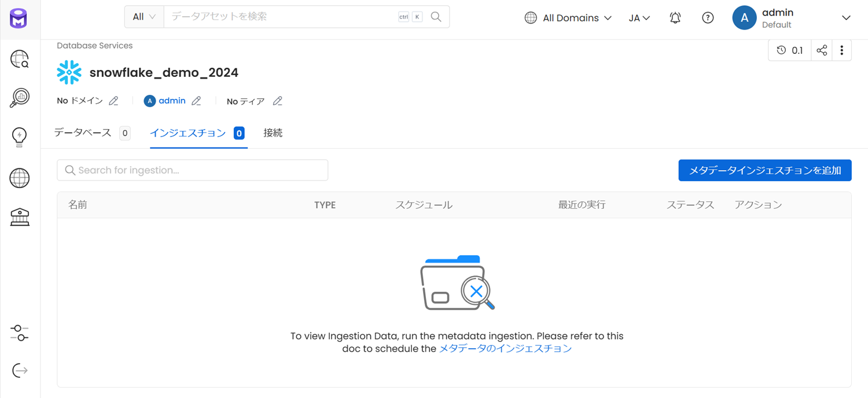Switch to the 接続 tab
The width and height of the screenshot is (868, 398).
pyautogui.click(x=273, y=133)
